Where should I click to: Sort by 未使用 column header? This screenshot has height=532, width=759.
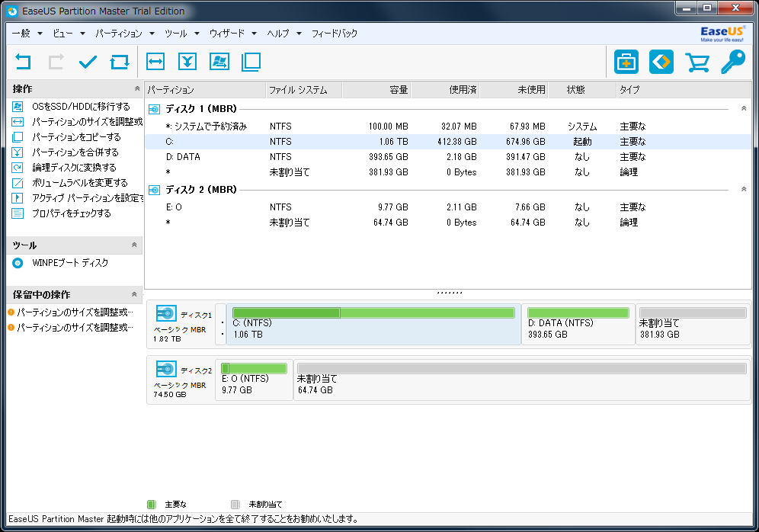[x=514, y=89]
